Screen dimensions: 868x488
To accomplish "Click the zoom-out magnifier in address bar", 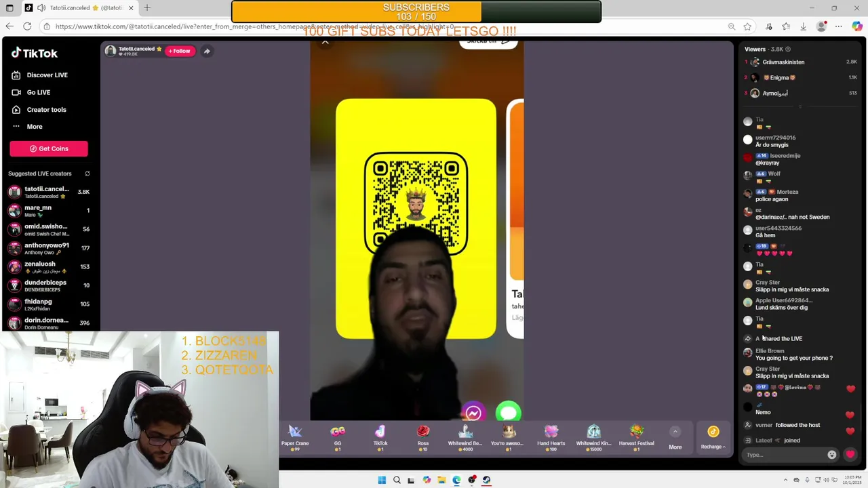I will coord(731,26).
